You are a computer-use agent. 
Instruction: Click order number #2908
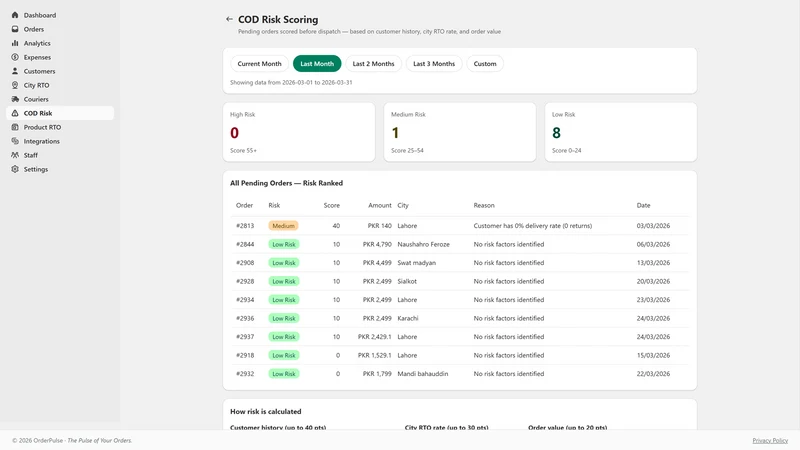(x=245, y=263)
